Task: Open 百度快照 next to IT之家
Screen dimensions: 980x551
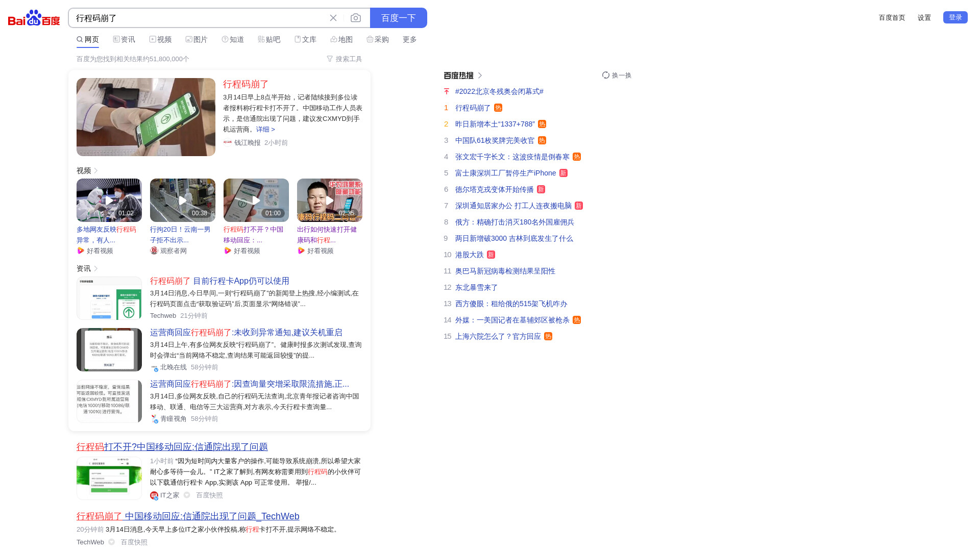Action: [209, 495]
